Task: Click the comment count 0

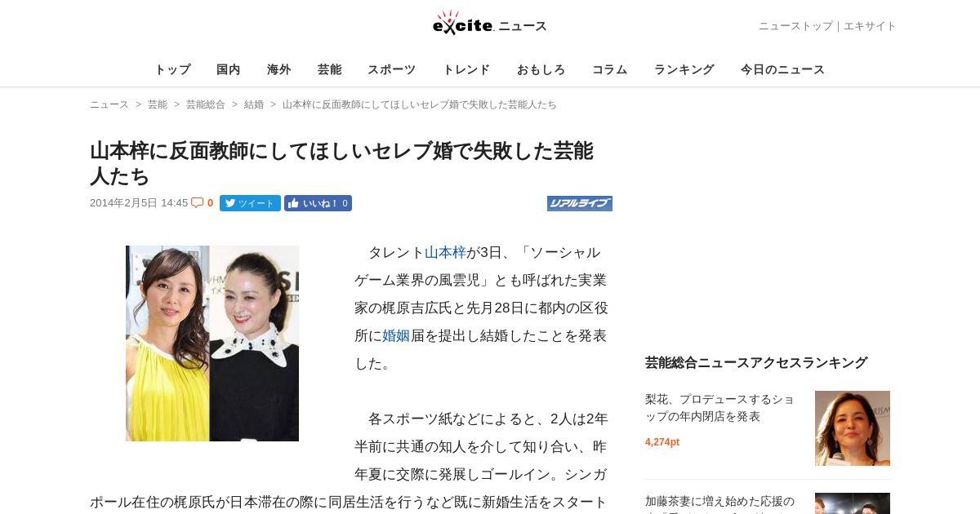Action: 210,203
